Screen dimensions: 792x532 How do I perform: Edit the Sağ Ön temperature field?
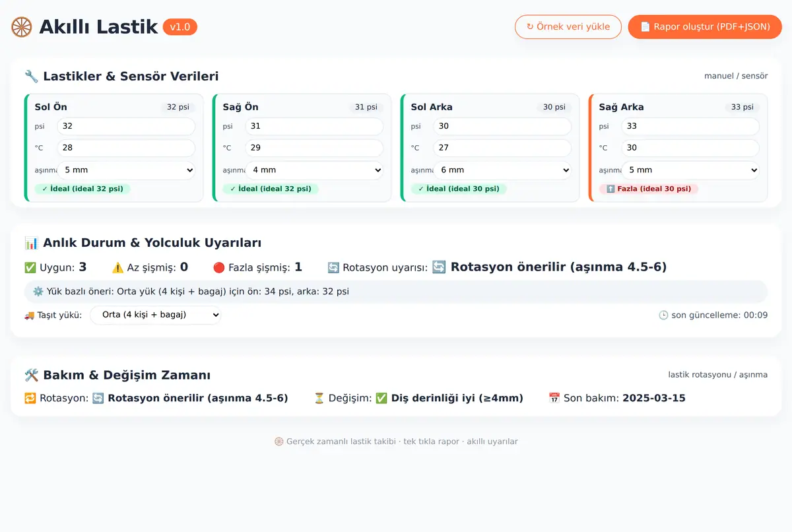tap(314, 148)
